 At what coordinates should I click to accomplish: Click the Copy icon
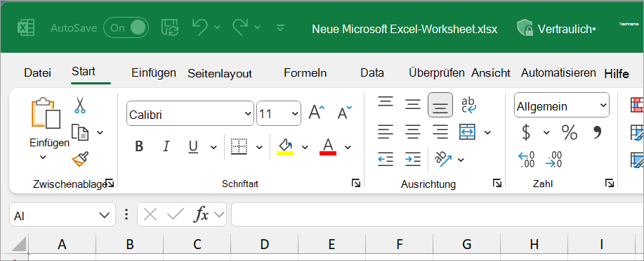point(80,132)
